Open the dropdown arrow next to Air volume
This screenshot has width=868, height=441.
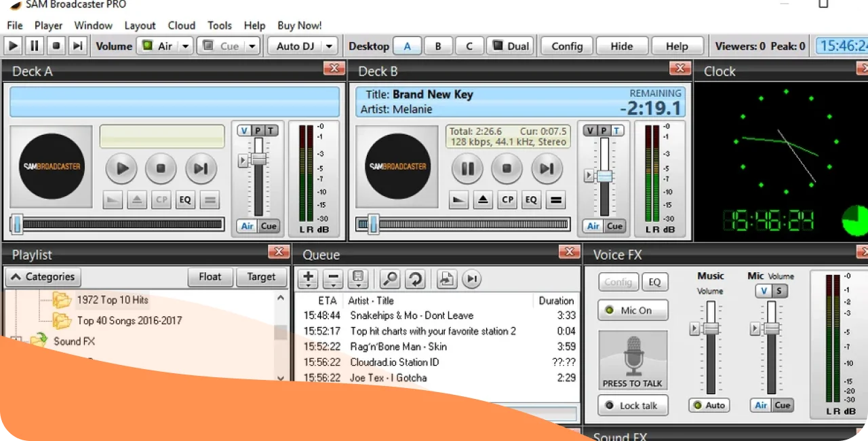186,46
